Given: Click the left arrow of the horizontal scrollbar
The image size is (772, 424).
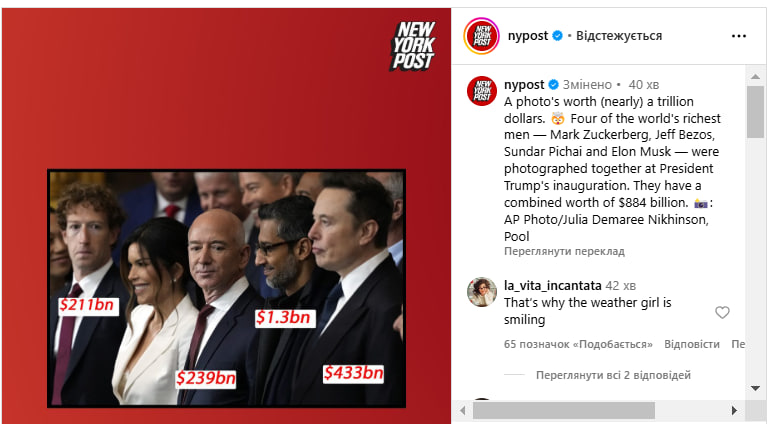Looking at the screenshot, I should 462,410.
